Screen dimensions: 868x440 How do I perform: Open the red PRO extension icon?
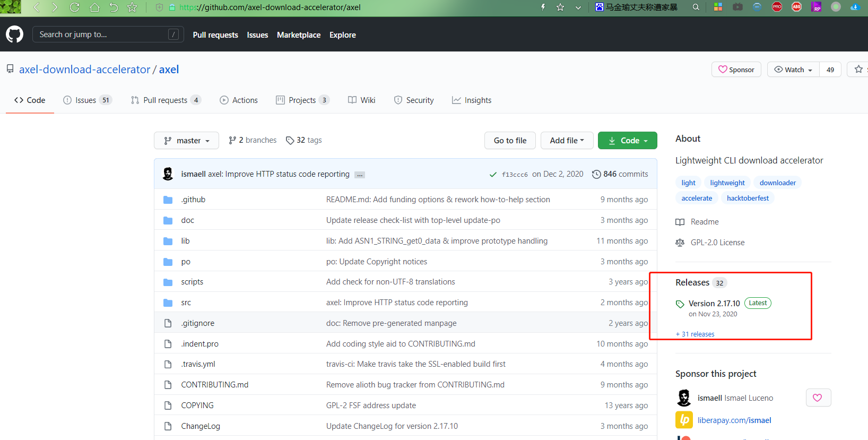(x=777, y=7)
